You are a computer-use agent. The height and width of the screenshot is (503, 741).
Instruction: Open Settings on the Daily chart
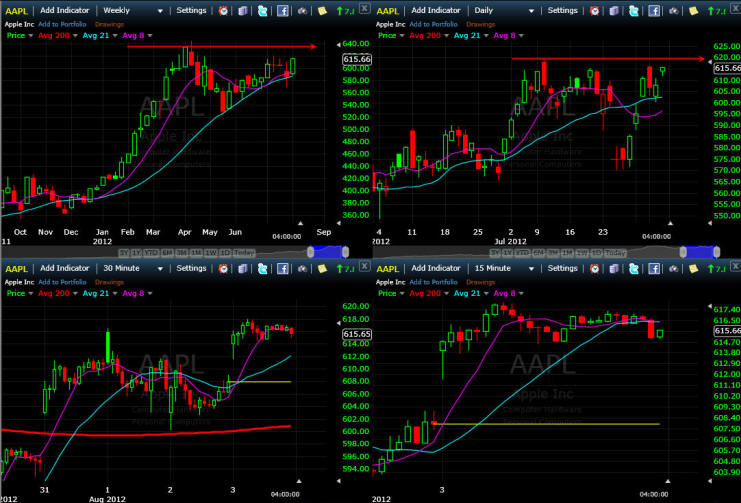click(562, 10)
